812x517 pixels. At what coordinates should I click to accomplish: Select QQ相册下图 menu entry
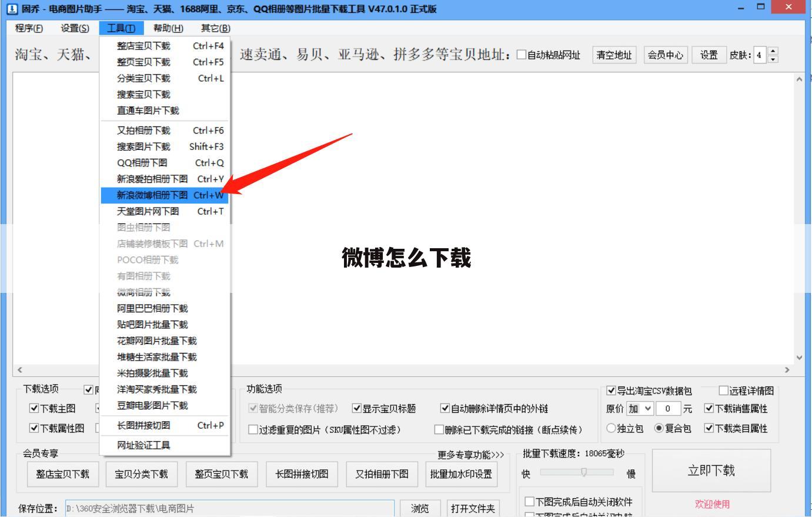pos(165,163)
